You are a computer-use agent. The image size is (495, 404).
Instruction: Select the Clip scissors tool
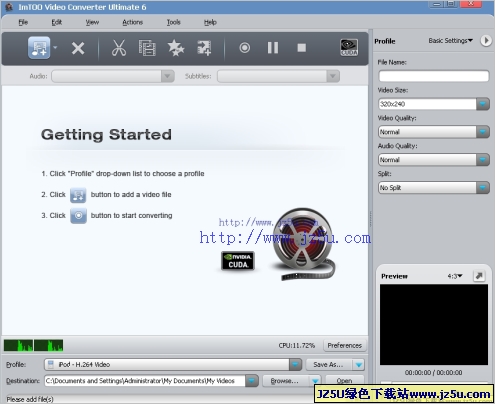pyautogui.click(x=119, y=48)
